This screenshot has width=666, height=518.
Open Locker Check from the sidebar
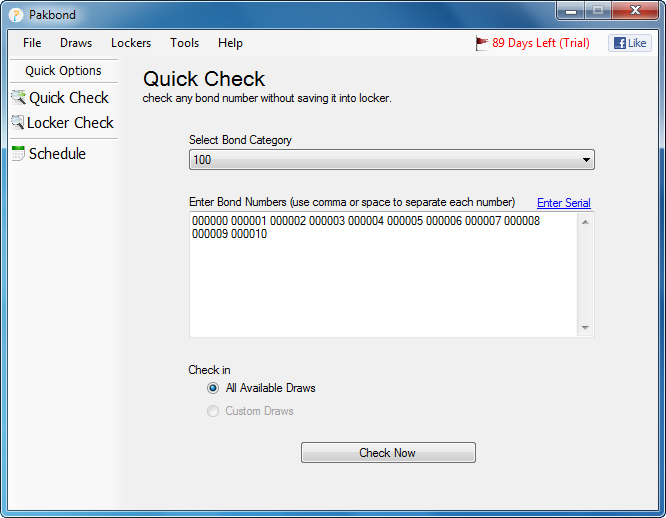pyautogui.click(x=70, y=123)
